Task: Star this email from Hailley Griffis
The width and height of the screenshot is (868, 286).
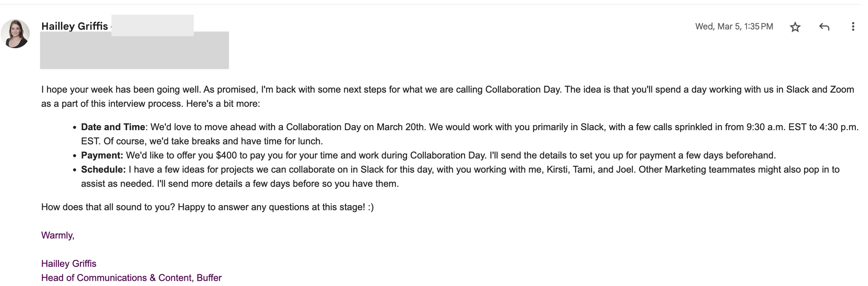Action: tap(795, 27)
